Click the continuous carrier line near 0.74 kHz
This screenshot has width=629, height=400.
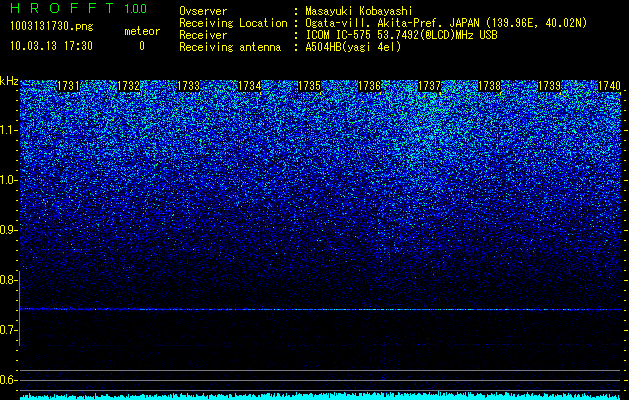(x=320, y=309)
